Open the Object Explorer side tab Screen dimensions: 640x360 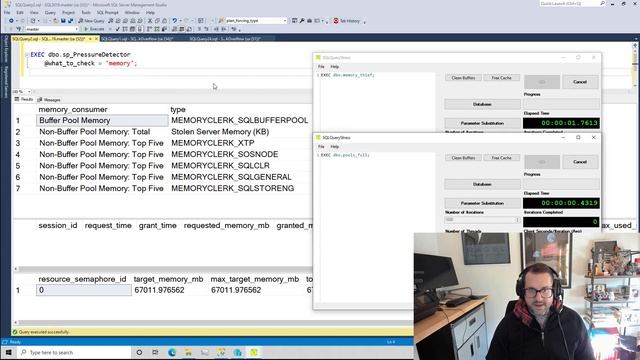click(x=6, y=48)
